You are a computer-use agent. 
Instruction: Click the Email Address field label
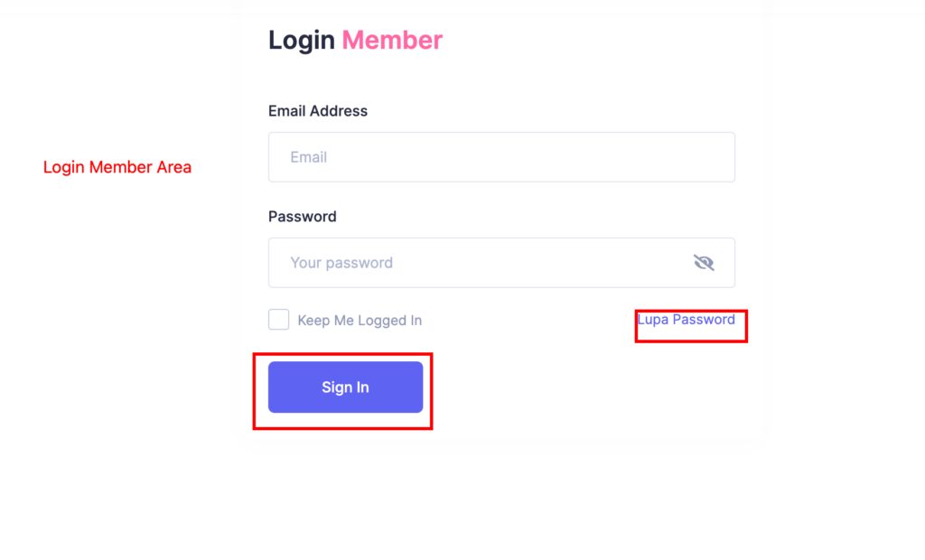click(x=317, y=111)
